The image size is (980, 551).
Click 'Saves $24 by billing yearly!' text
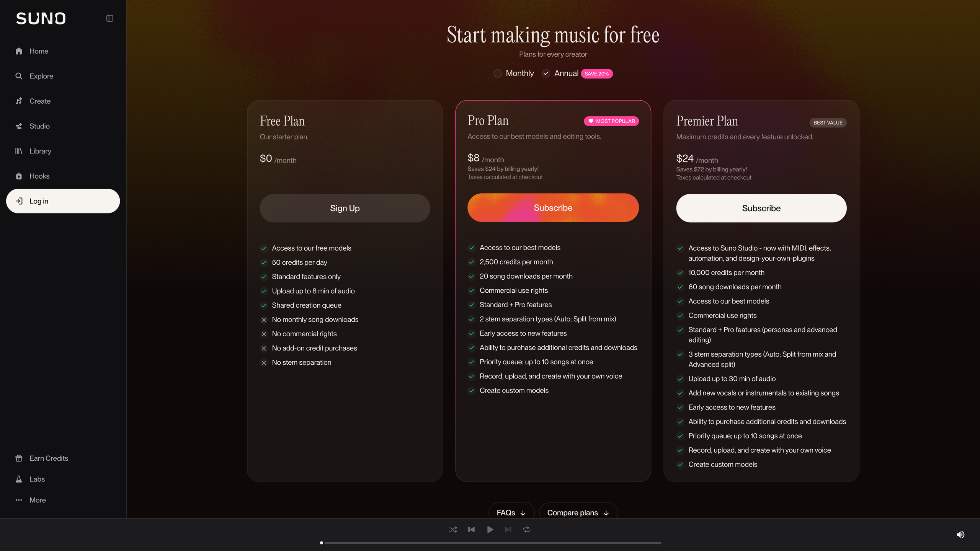pos(503,169)
